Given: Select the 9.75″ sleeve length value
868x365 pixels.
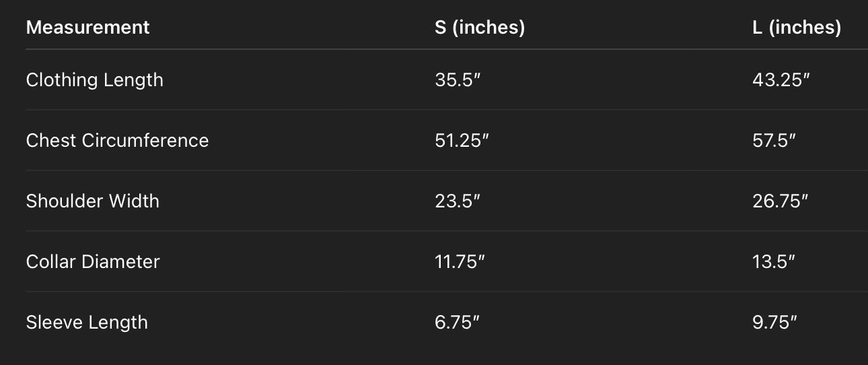Looking at the screenshot, I should 775,323.
